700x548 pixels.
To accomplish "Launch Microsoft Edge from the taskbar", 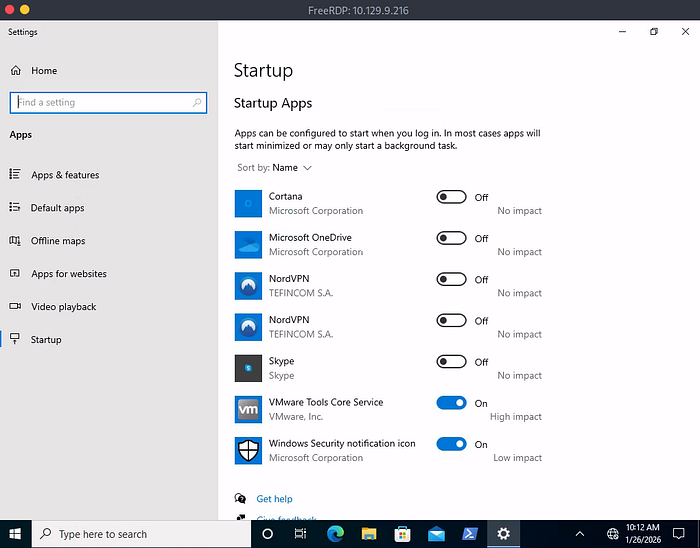I will [335, 534].
